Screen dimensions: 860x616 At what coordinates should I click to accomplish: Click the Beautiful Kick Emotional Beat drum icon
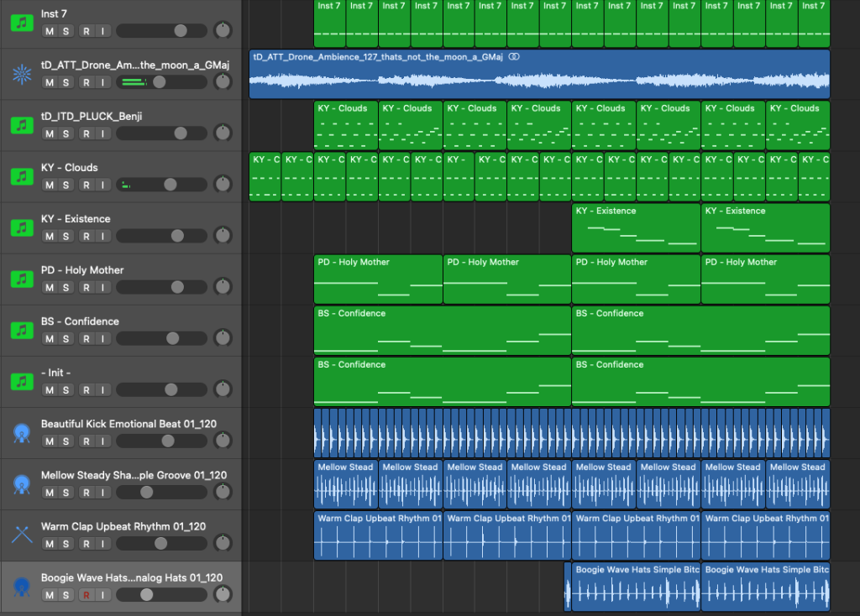click(21, 432)
